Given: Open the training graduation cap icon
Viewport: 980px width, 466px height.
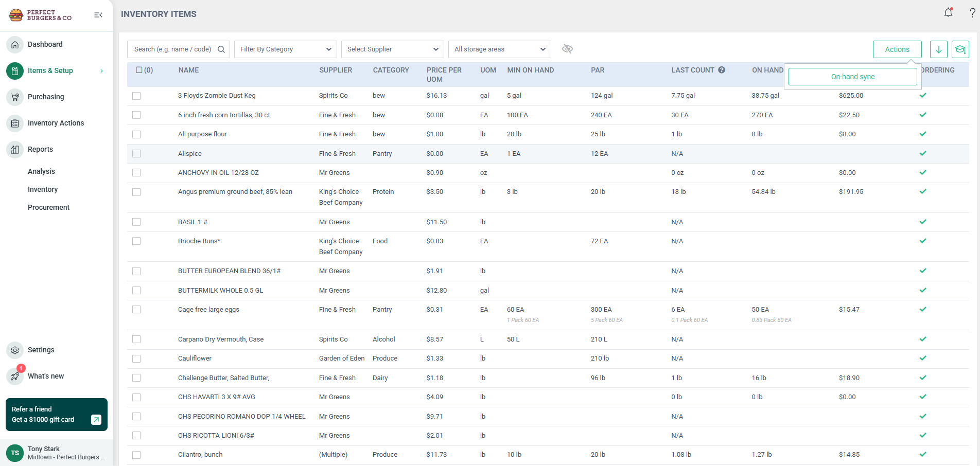Looking at the screenshot, I should pyautogui.click(x=960, y=49).
